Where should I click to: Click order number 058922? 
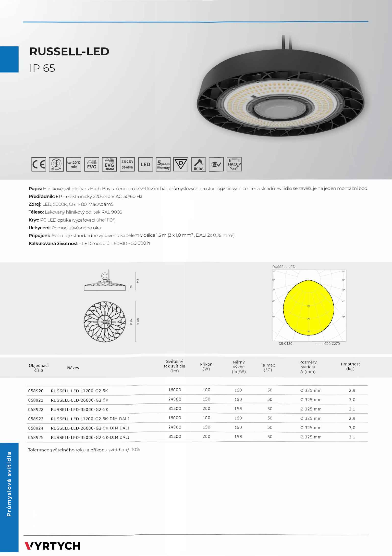point(36,409)
